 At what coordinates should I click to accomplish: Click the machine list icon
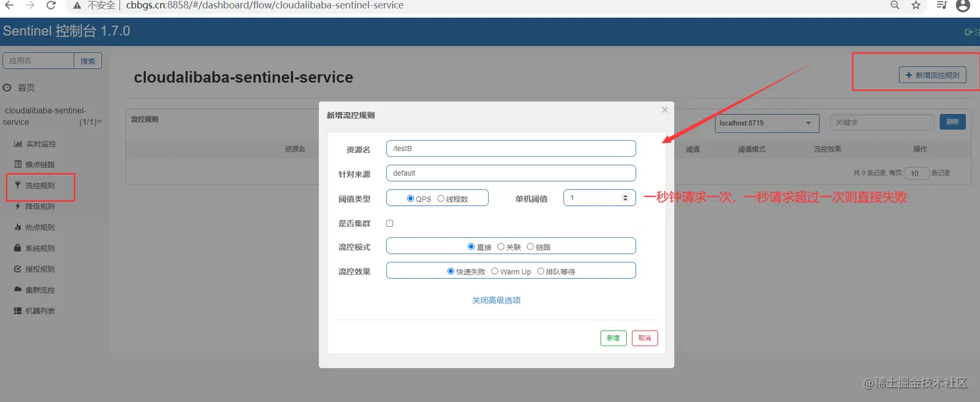tap(18, 311)
